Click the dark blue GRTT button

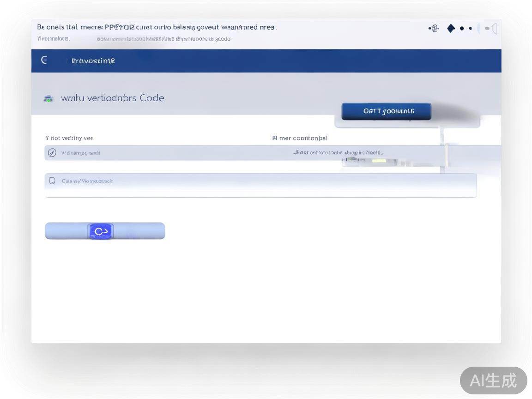coord(386,111)
